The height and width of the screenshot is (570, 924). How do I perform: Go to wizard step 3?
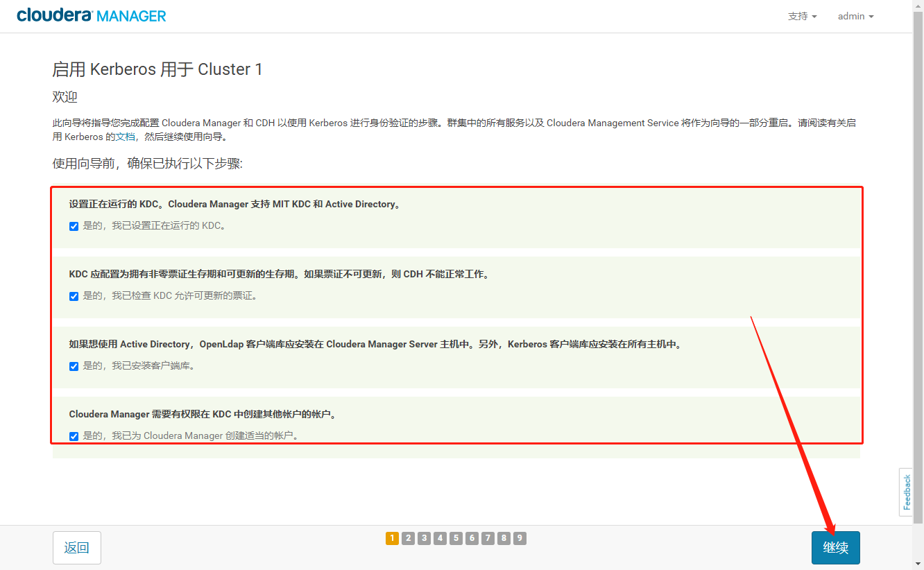click(x=424, y=538)
